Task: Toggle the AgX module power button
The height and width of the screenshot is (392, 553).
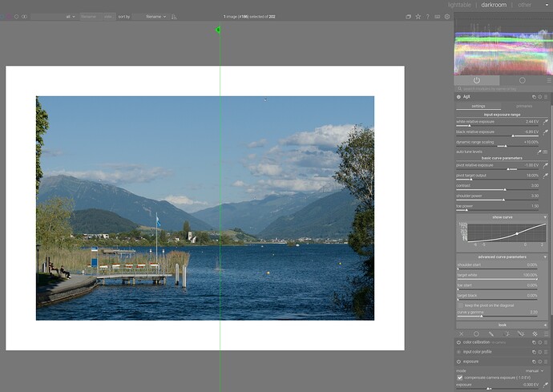Action: [x=458, y=97]
